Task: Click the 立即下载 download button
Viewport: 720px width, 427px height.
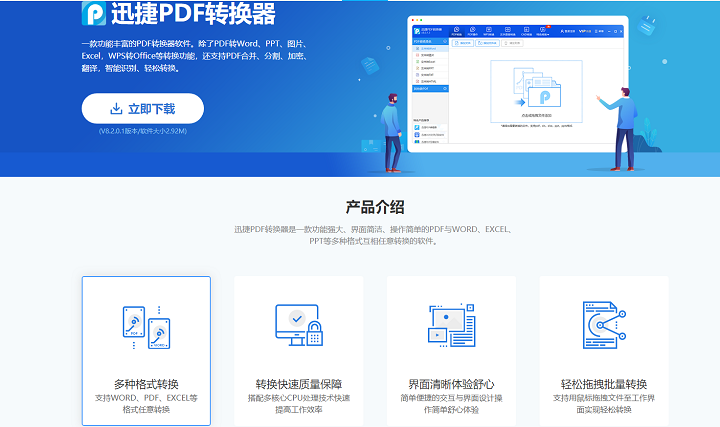Action: [143, 109]
